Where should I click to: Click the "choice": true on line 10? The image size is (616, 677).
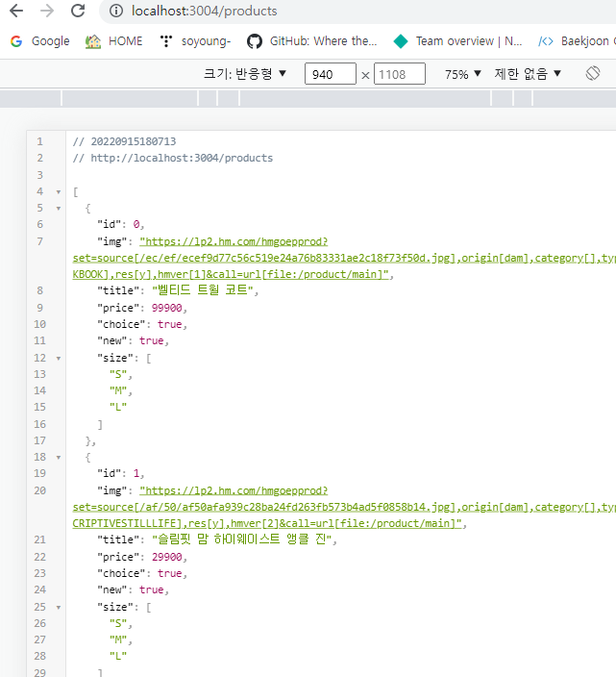(x=142, y=324)
